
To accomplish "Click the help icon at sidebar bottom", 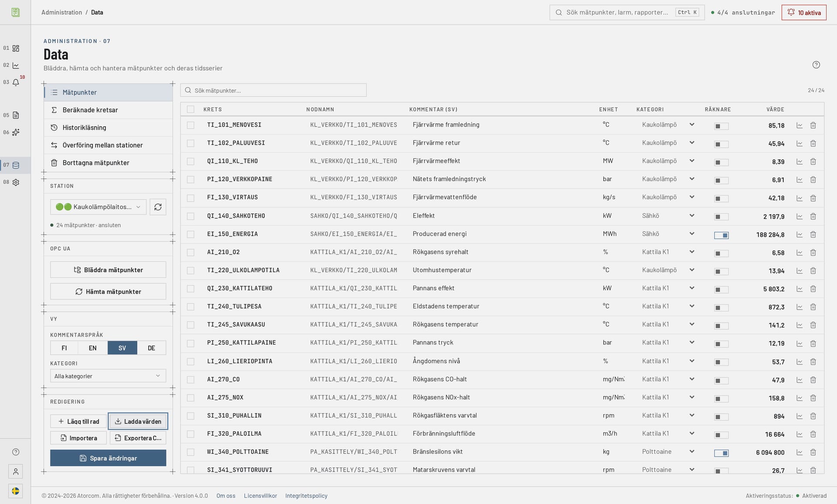I will point(16,452).
